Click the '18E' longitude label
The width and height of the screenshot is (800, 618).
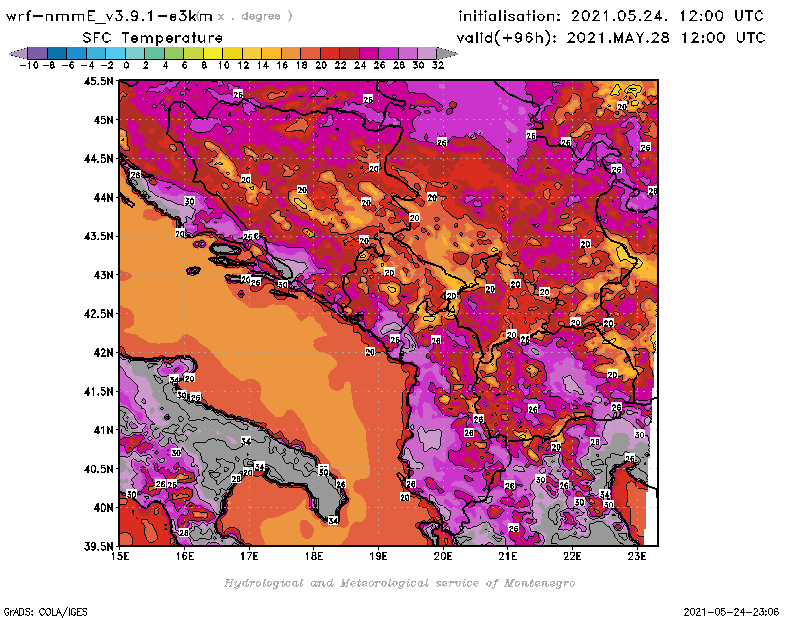pos(314,556)
